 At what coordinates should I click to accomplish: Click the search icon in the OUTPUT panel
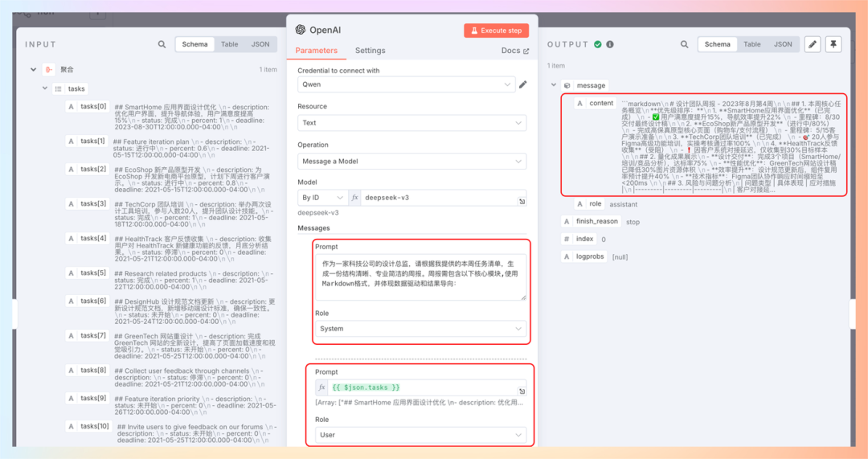tap(684, 44)
